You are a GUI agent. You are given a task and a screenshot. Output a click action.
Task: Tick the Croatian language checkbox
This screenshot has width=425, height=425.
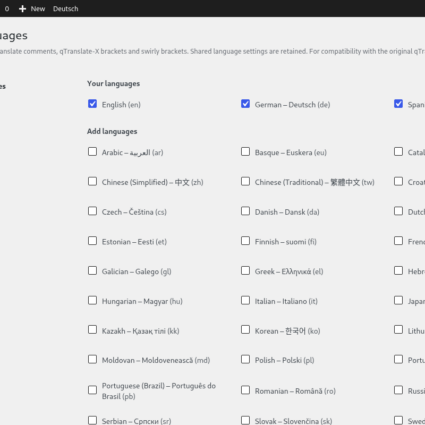(x=398, y=181)
